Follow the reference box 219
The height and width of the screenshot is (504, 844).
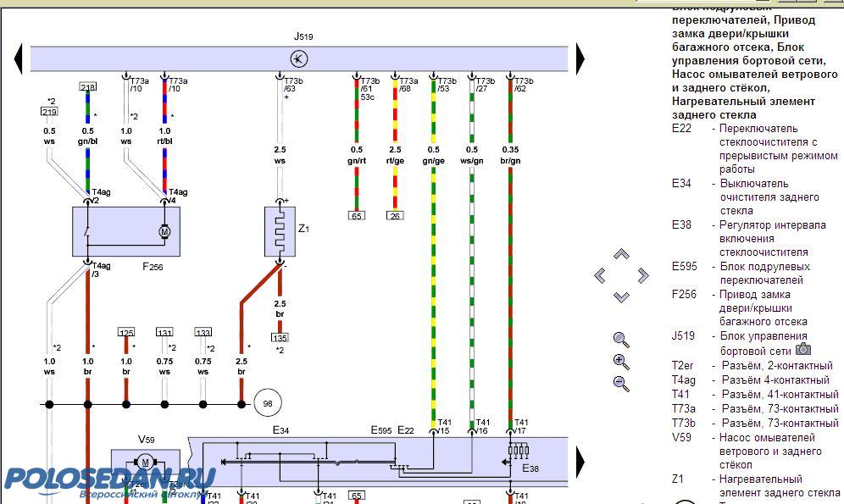tap(49, 112)
